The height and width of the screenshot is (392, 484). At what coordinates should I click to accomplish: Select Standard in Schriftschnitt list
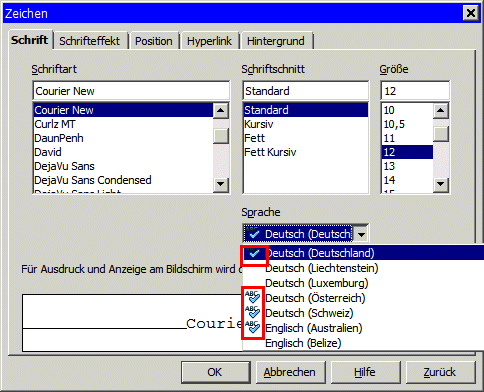(306, 110)
